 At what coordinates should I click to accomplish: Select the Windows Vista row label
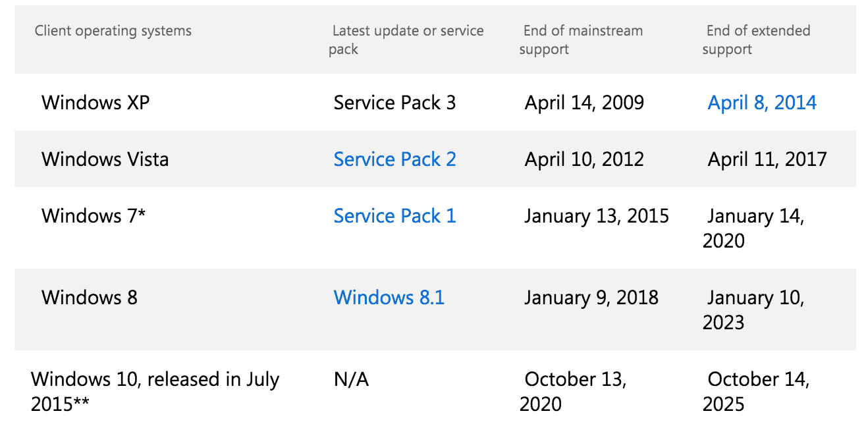[x=105, y=159]
